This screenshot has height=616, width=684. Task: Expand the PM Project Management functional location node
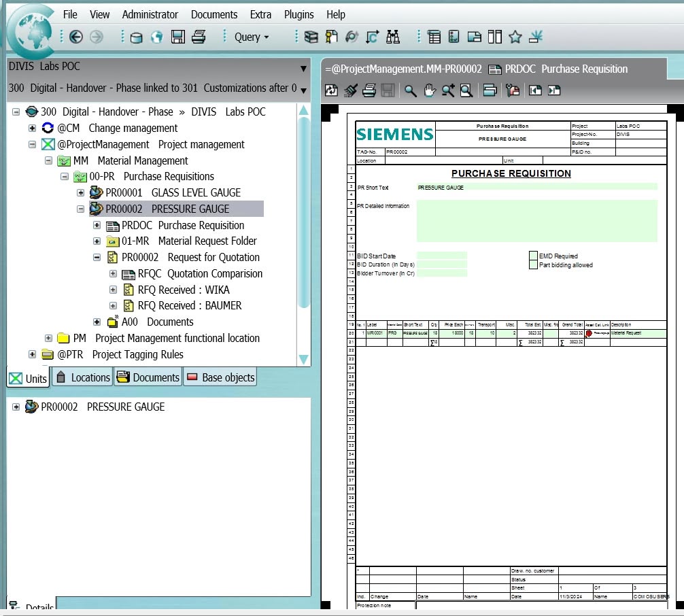[48, 339]
